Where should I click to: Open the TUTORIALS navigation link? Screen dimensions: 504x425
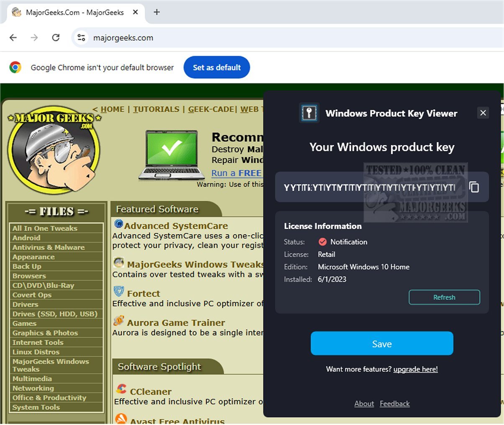click(156, 109)
